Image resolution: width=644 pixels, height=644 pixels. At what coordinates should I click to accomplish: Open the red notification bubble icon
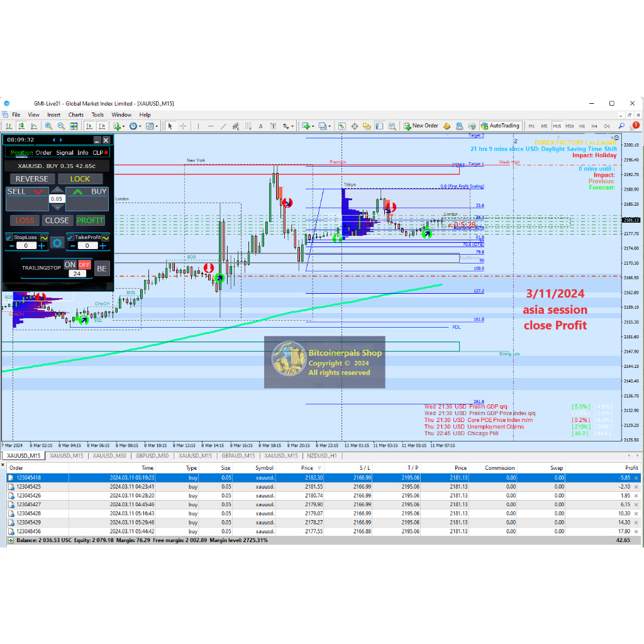636,126
